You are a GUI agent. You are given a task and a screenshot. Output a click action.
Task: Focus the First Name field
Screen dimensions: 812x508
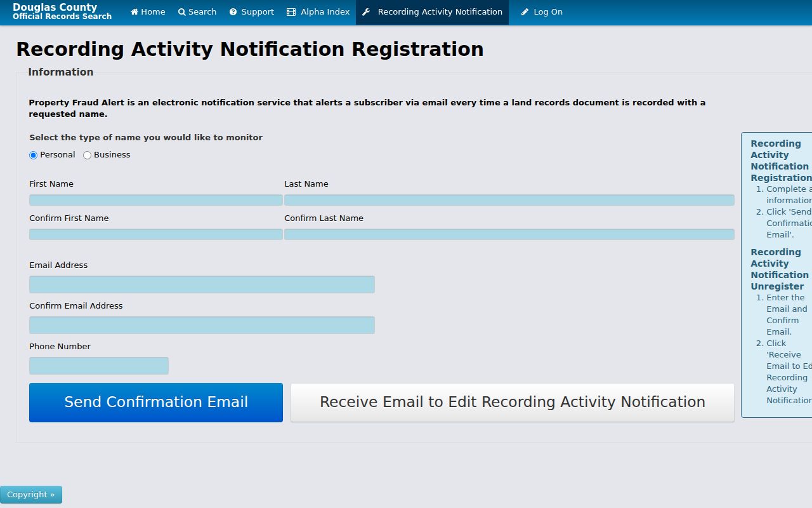156,200
